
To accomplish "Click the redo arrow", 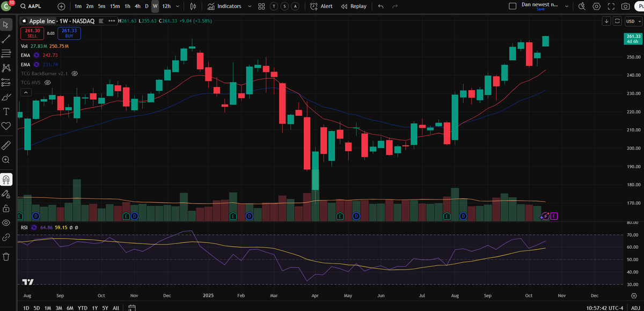I will (396, 6).
